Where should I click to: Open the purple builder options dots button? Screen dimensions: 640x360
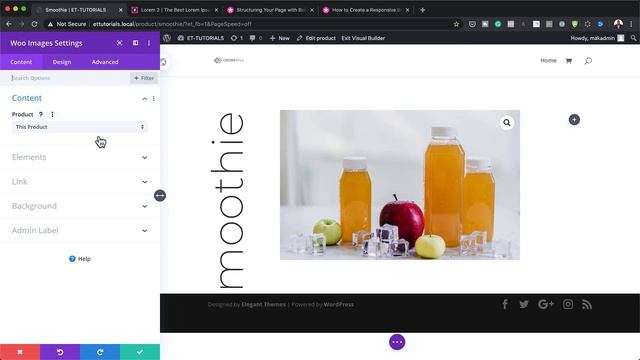tap(397, 342)
